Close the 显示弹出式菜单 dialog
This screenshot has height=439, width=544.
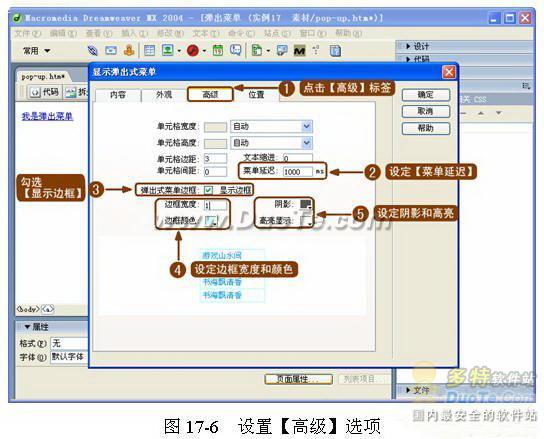[x=449, y=72]
